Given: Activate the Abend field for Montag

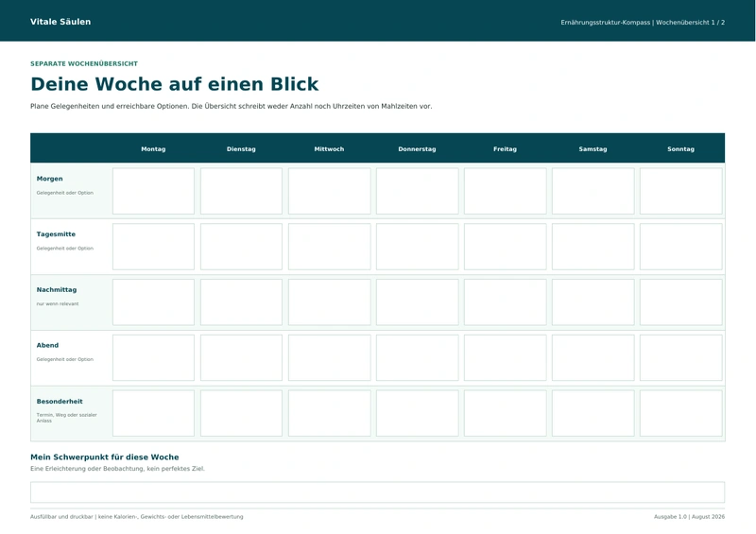Looking at the screenshot, I should coord(153,357).
